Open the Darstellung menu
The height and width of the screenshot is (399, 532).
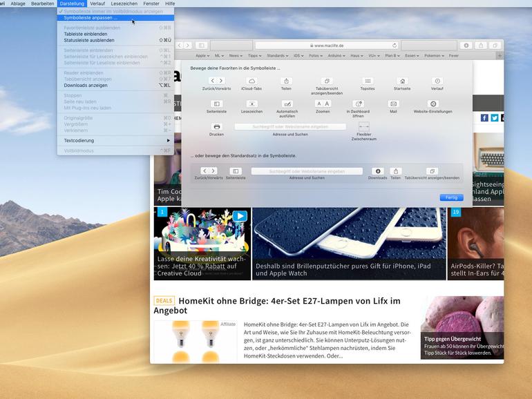[x=72, y=3]
